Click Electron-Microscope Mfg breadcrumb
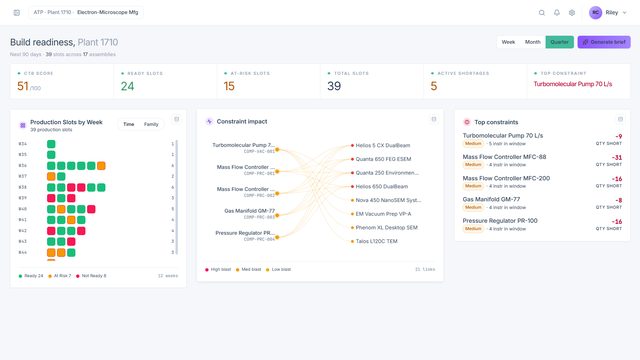 click(107, 12)
